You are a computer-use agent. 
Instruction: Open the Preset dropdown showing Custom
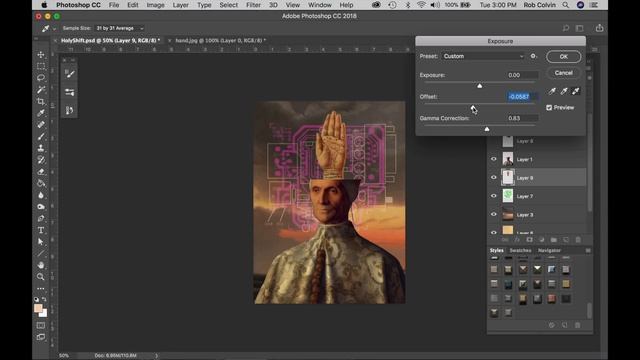click(483, 56)
